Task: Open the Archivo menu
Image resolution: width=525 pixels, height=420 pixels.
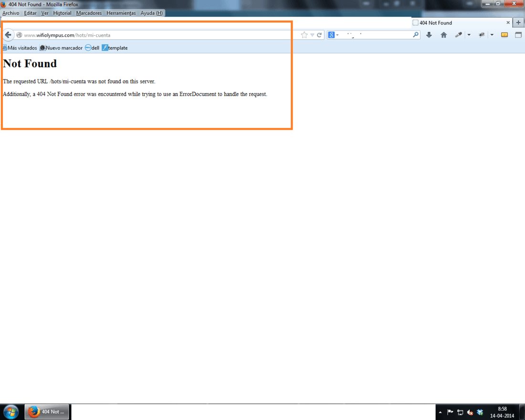Action: [10, 13]
